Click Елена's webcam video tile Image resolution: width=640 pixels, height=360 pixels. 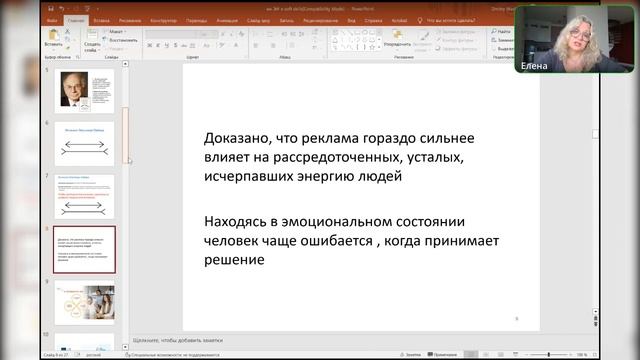(575, 39)
